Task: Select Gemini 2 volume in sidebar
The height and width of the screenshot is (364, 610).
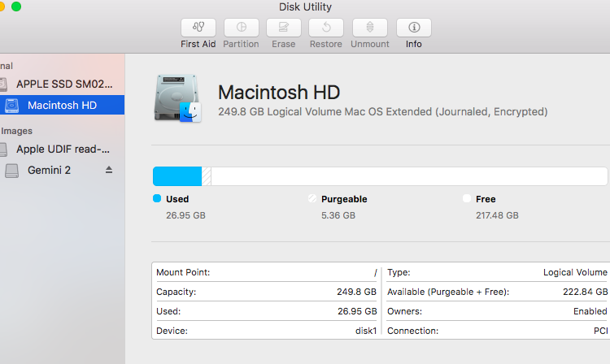Action: pyautogui.click(x=49, y=170)
